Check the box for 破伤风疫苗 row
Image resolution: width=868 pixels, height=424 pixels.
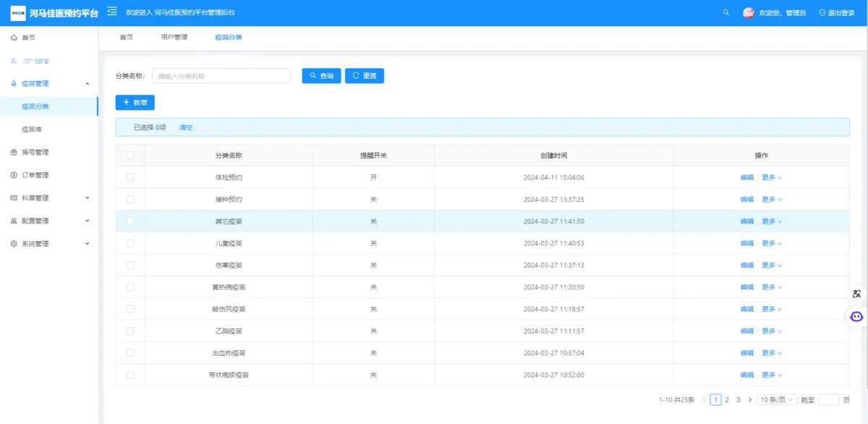(x=130, y=309)
